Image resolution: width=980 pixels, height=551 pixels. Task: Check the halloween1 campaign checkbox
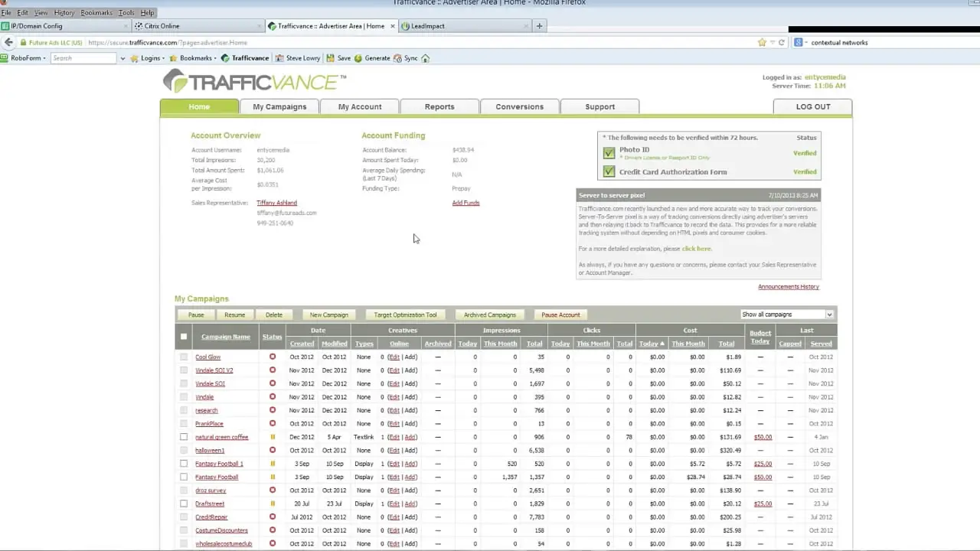[x=183, y=450]
